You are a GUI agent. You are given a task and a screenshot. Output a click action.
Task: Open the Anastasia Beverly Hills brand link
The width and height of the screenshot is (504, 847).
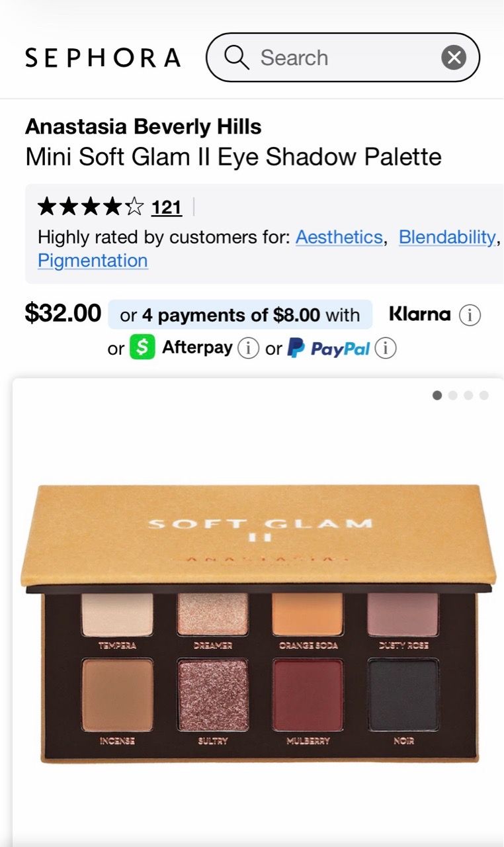point(144,126)
